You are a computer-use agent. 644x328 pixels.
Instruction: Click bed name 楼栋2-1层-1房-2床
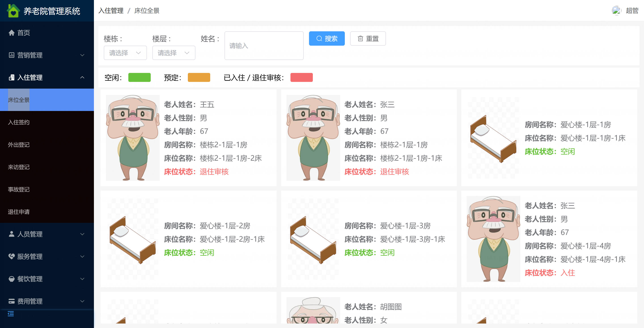(231, 158)
